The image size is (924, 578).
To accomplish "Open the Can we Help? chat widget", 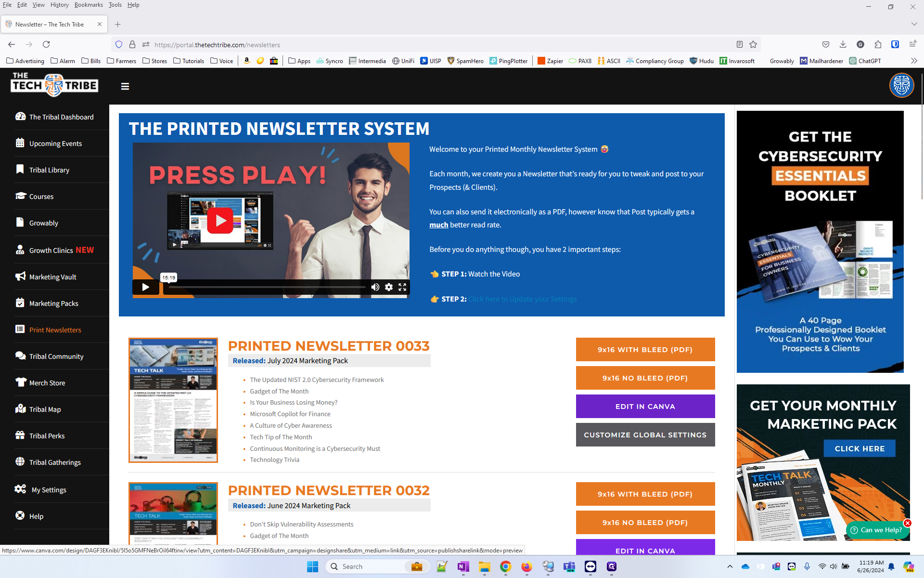I will pyautogui.click(x=877, y=530).
